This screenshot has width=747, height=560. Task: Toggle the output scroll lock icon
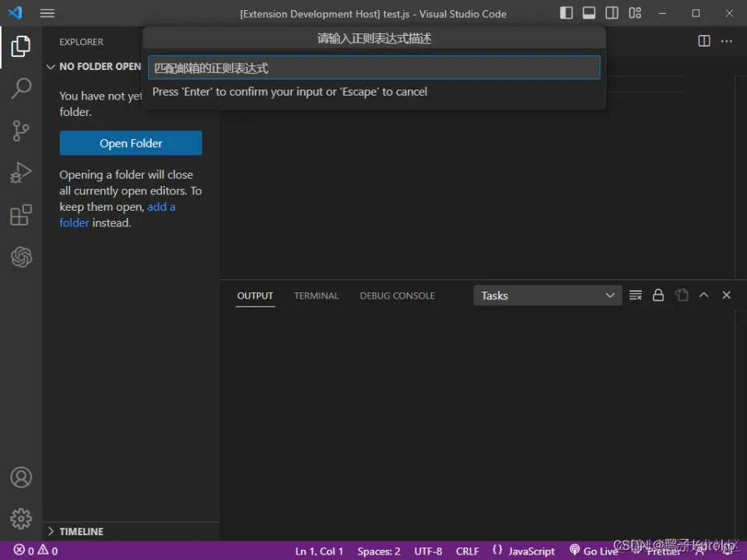point(658,296)
